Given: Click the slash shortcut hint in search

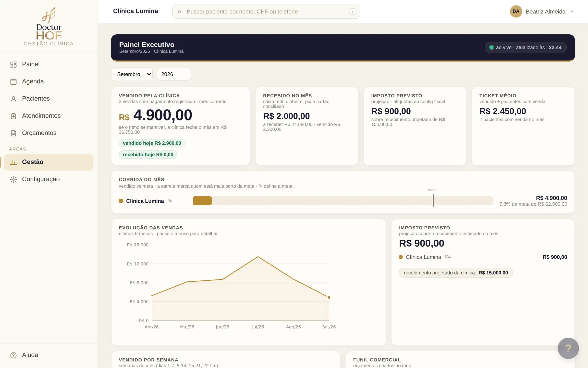Looking at the screenshot, I should pos(352,11).
